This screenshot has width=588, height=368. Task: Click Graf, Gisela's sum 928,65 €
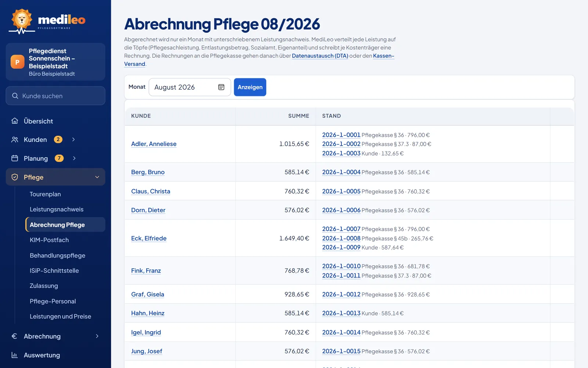pyautogui.click(x=297, y=294)
